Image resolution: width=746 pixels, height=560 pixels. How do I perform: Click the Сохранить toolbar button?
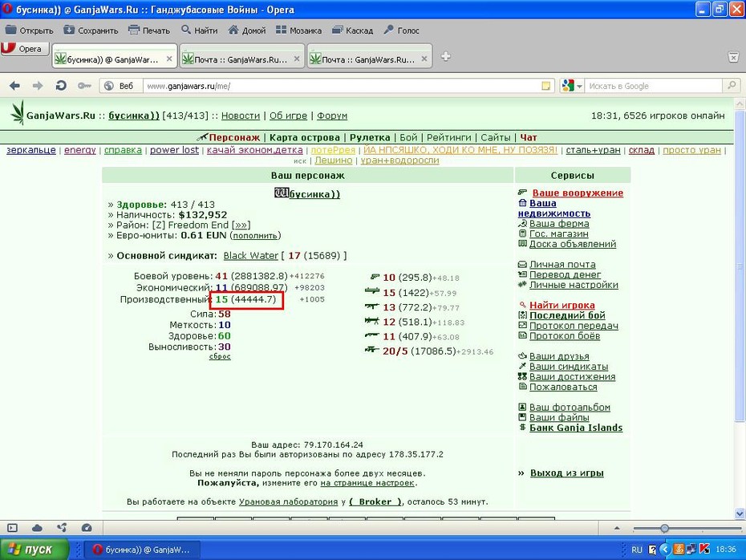(91, 30)
